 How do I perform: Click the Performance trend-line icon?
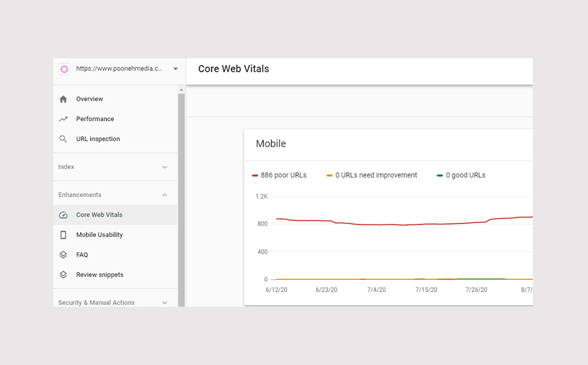pyautogui.click(x=63, y=119)
